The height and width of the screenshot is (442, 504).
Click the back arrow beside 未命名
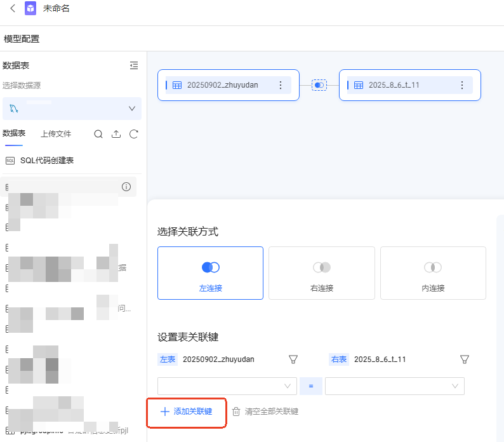pyautogui.click(x=13, y=9)
